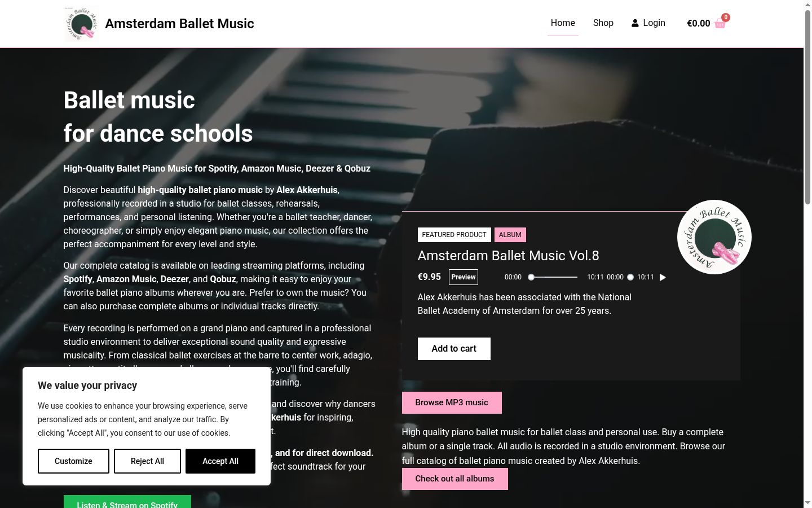Click the "Ballet music for dance schools" heading
Viewport: 812px width, 508px height.
tap(158, 117)
